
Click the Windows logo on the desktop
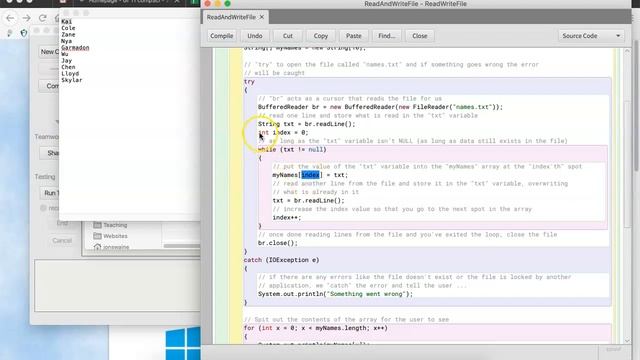(182, 344)
